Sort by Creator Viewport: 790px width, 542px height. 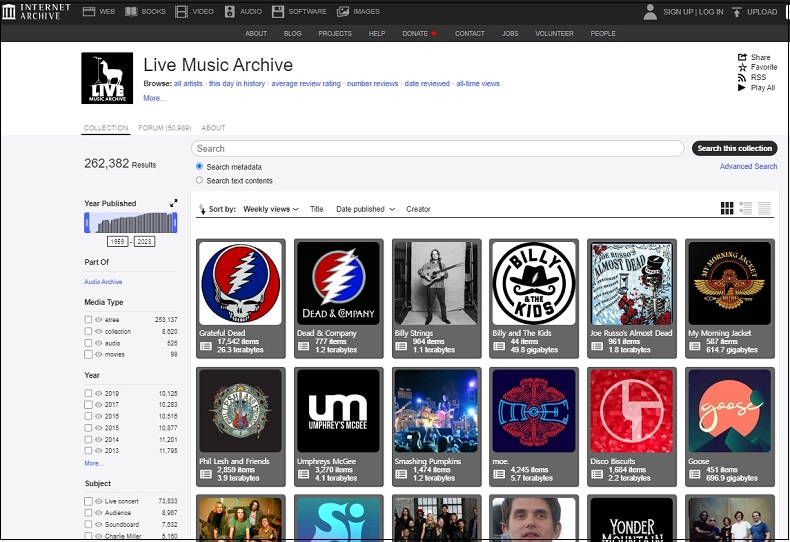click(x=418, y=209)
